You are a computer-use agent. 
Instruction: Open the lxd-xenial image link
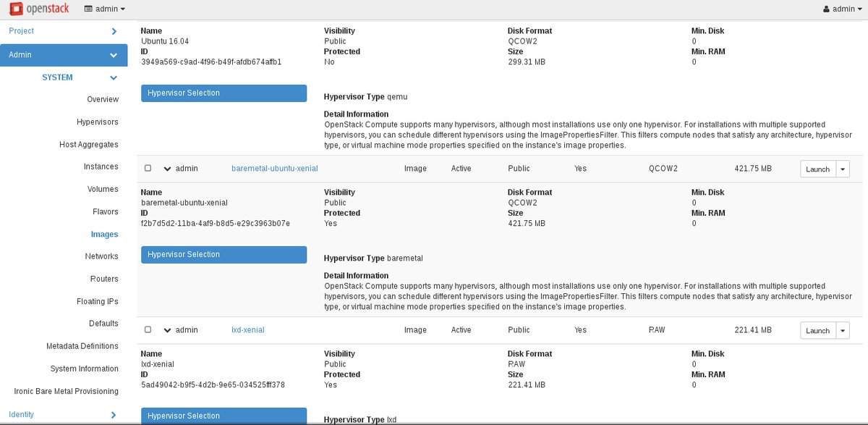[248, 330]
